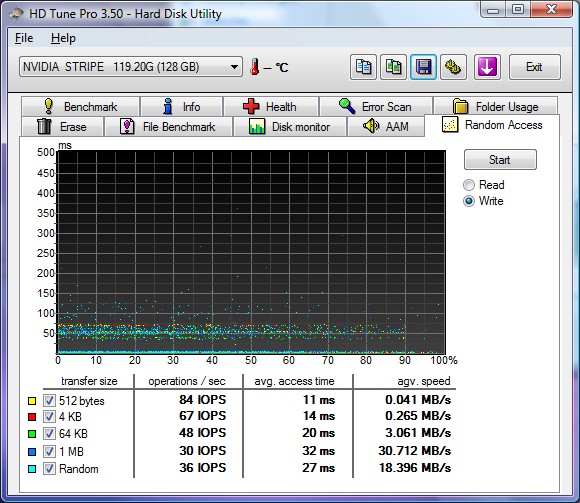Open the Folder Usage tab
Screen dimensions: 580x503
point(495,107)
